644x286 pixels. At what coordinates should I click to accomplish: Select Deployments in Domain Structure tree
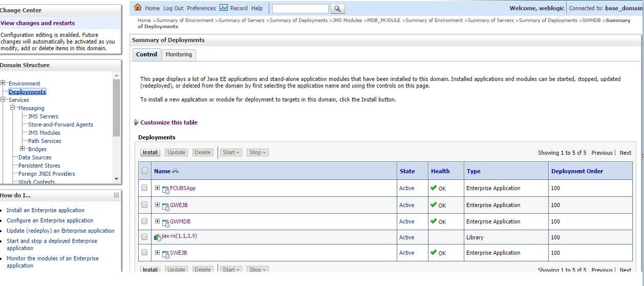coord(27,92)
